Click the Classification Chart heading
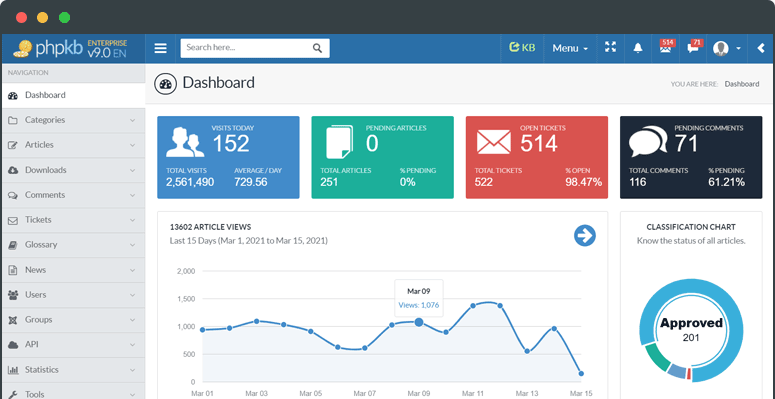The height and width of the screenshot is (399, 775). 691,227
